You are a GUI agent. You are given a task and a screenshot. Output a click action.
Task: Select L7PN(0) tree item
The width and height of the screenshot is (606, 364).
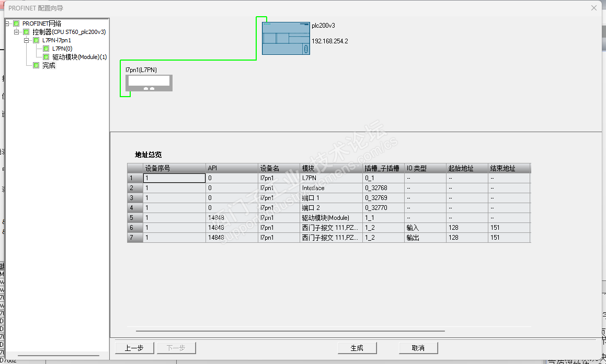pyautogui.click(x=62, y=48)
